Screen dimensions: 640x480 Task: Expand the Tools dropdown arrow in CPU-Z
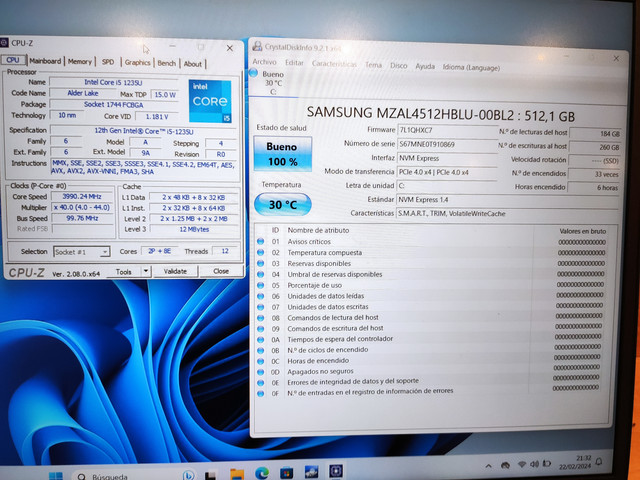coord(146,271)
